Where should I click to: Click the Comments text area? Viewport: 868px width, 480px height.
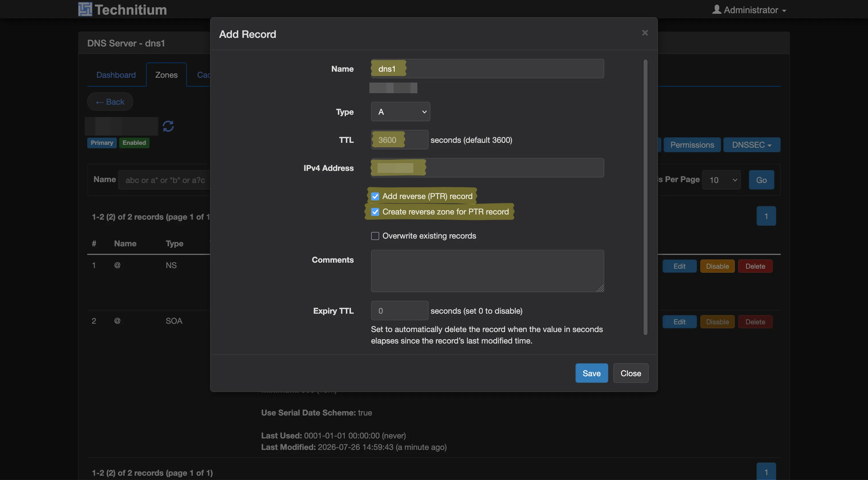coord(487,271)
